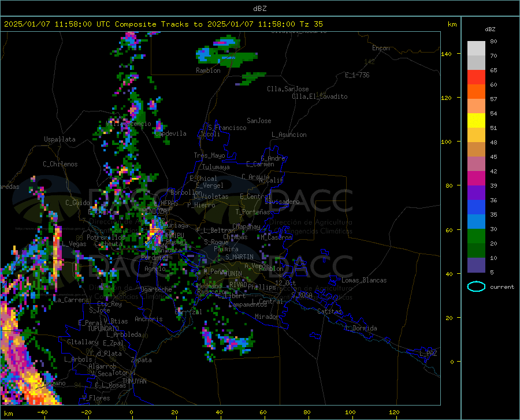Image resolution: width=520 pixels, height=420 pixels.
Task: Click the RIVAD place label
Action: pos(238,284)
